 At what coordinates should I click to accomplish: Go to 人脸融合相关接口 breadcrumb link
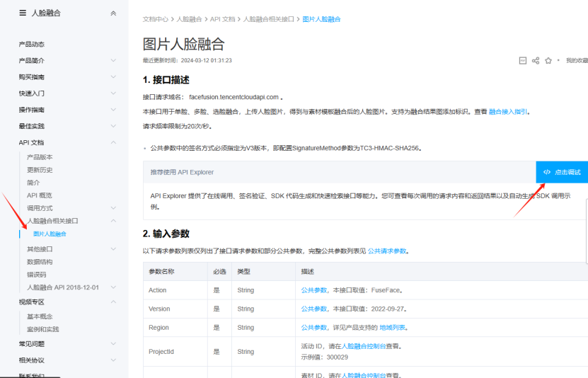(268, 19)
